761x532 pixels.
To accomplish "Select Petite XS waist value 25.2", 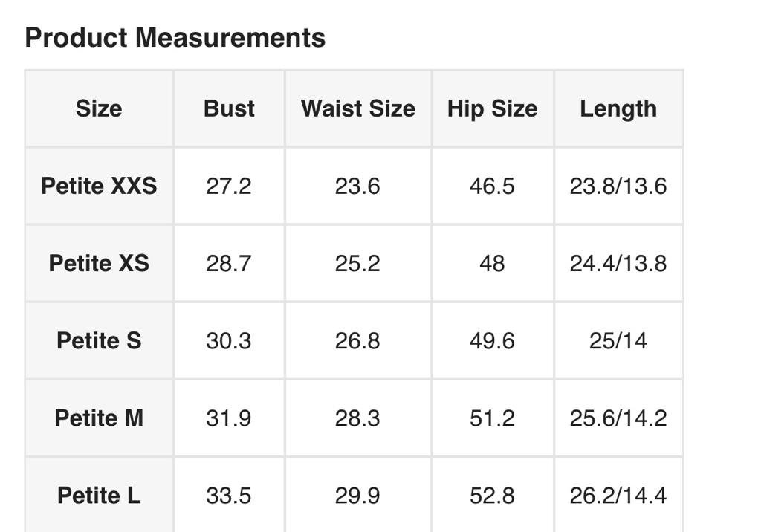I will click(357, 263).
